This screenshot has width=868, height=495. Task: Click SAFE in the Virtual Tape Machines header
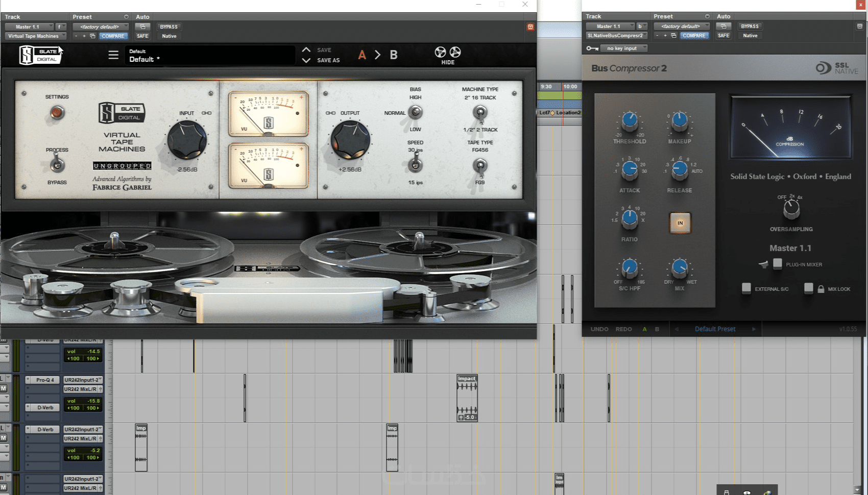(x=142, y=36)
